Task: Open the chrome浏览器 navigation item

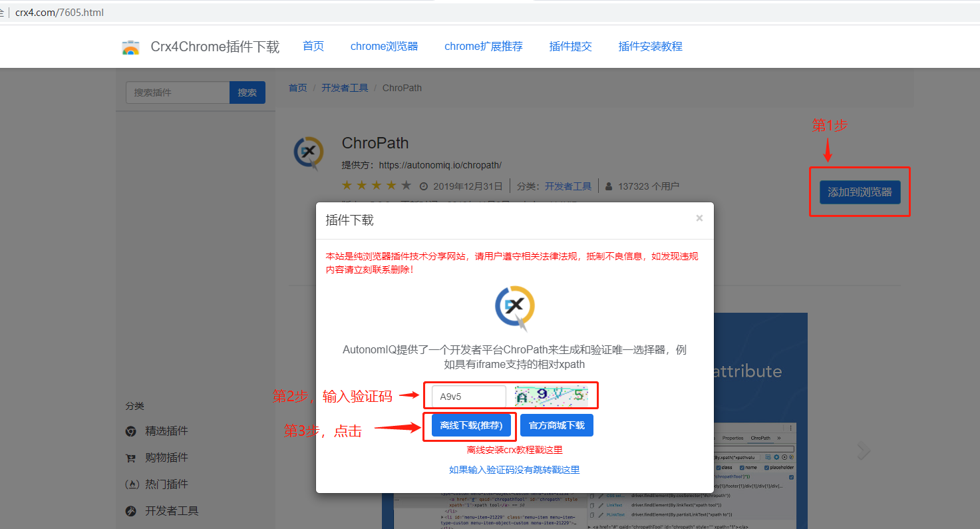Action: click(x=384, y=46)
